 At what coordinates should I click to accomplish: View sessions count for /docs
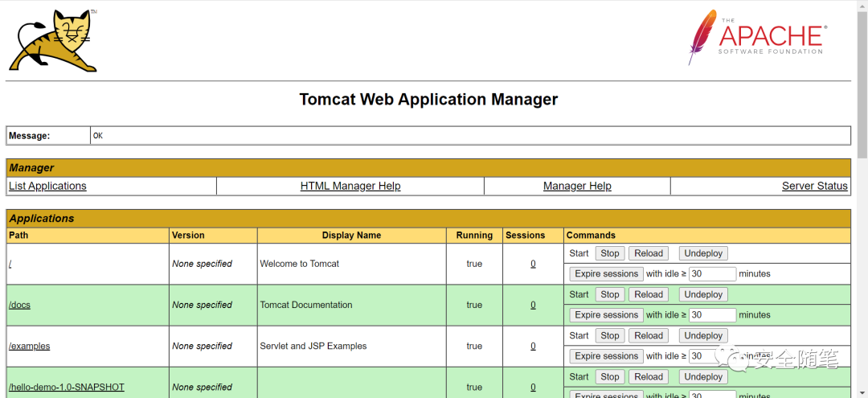click(533, 305)
